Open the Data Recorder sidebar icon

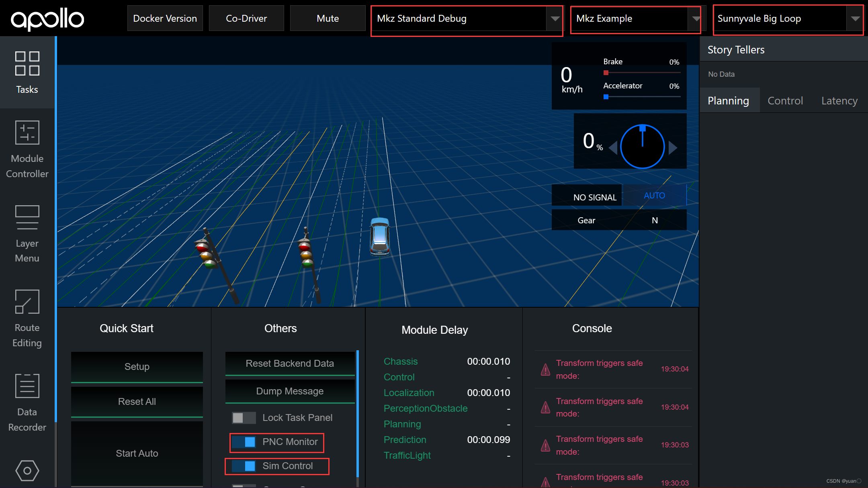27,386
